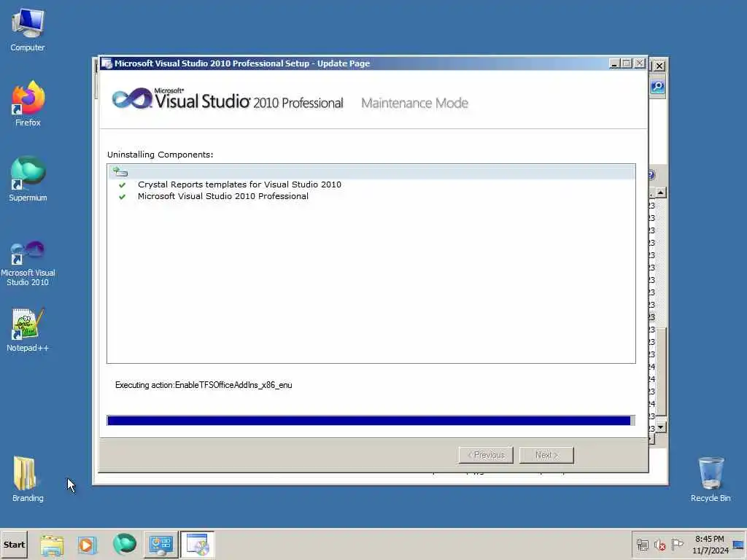This screenshot has width=747, height=560.
Task: Click the Show desktop icon beside the clock
Action: (738, 545)
